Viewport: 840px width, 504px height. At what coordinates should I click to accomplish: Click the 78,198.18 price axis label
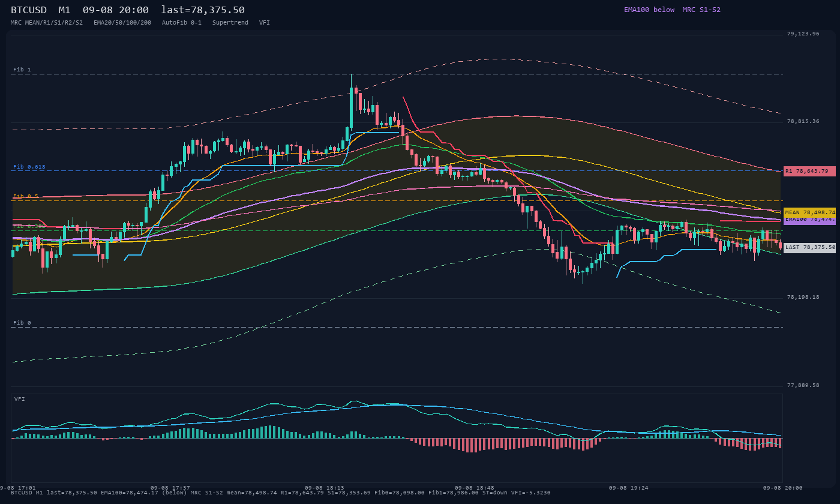803,297
